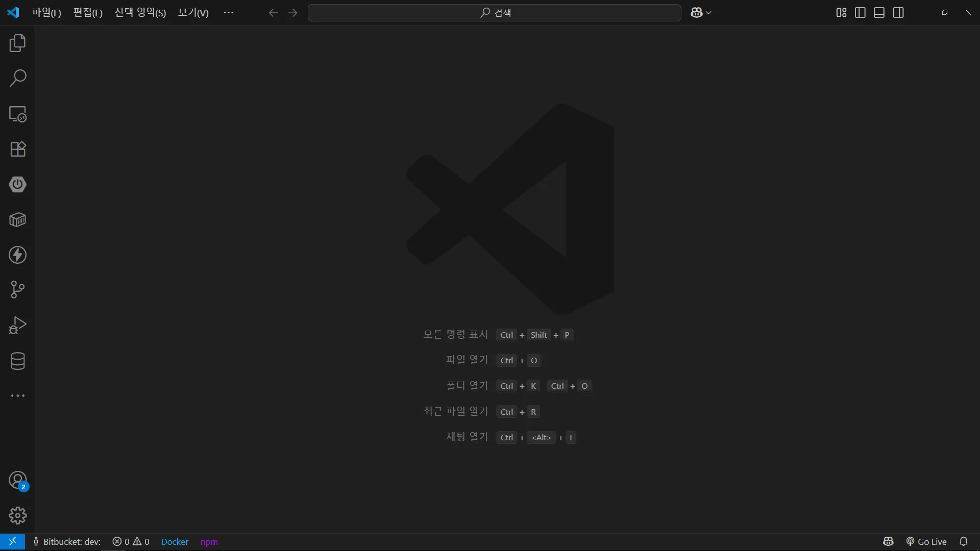Expand additional views ellipsis in activity bar
Screen dimensions: 980x551
[x=17, y=396]
